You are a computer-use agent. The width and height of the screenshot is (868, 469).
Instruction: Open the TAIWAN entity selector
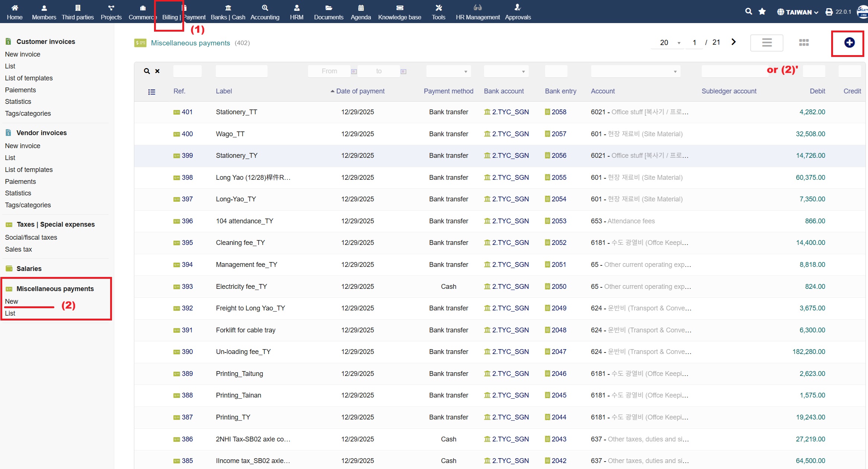point(798,12)
